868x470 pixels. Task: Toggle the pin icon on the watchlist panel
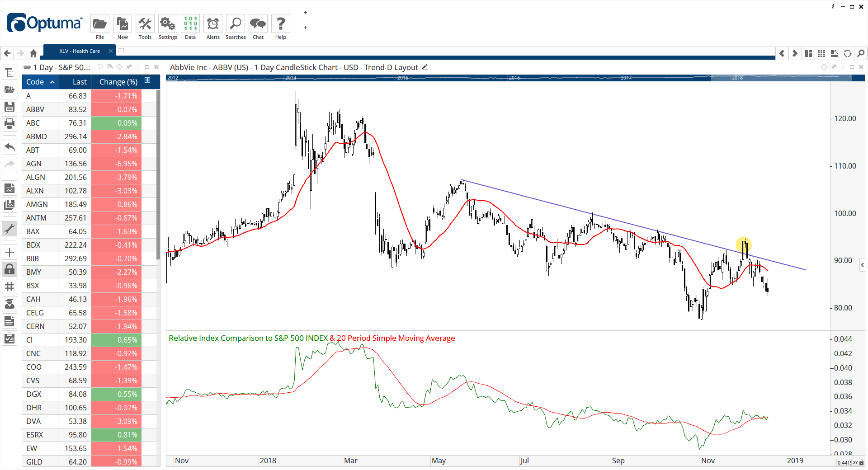129,67
